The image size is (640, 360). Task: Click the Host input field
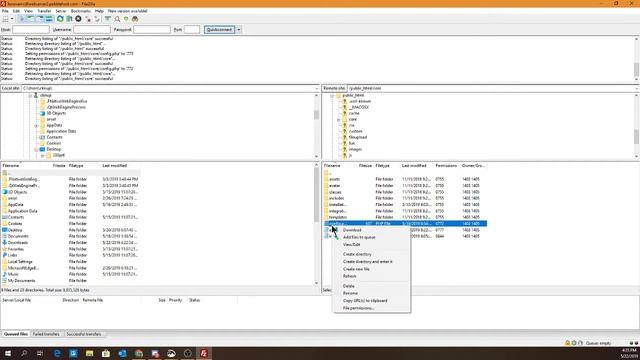(31, 30)
